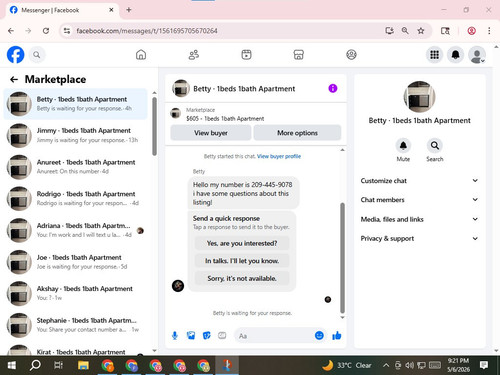This screenshot has width=500, height=375.
Task: Click the purple conversation information icon
Action: coord(333,88)
